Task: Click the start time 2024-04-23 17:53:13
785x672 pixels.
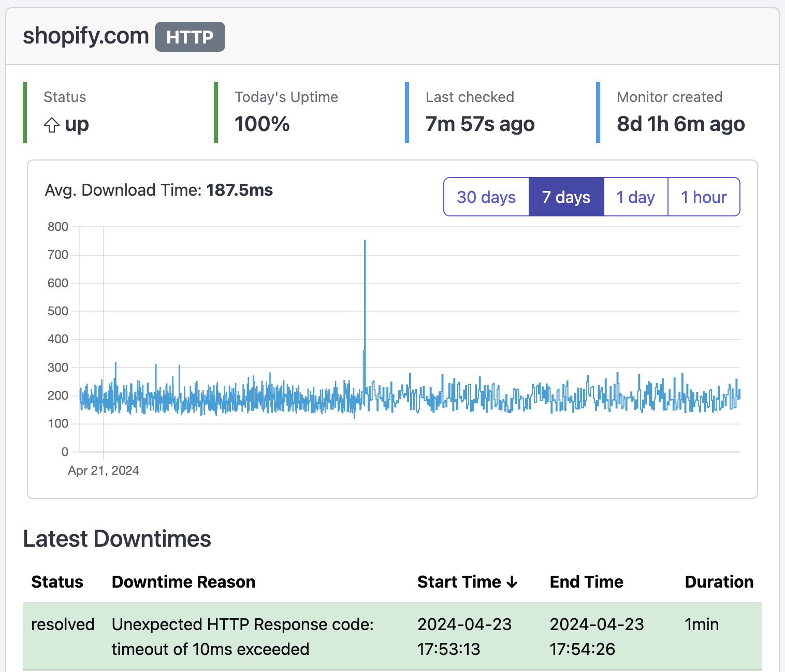Action: point(464,637)
